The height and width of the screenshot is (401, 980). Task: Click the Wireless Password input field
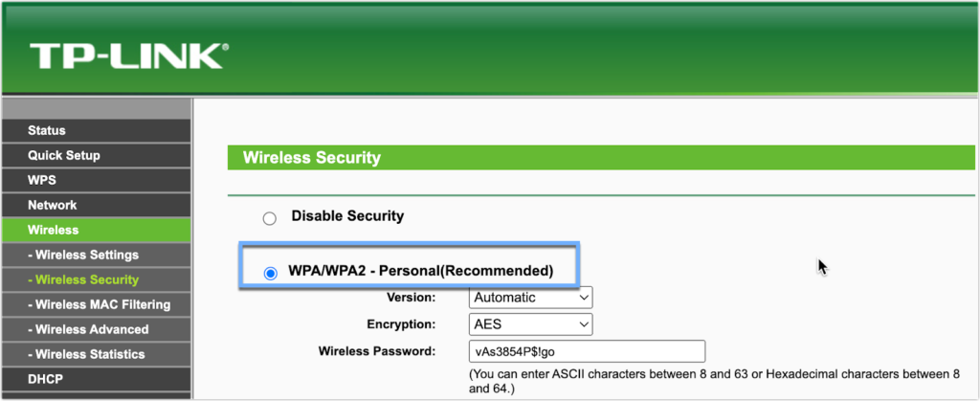587,351
